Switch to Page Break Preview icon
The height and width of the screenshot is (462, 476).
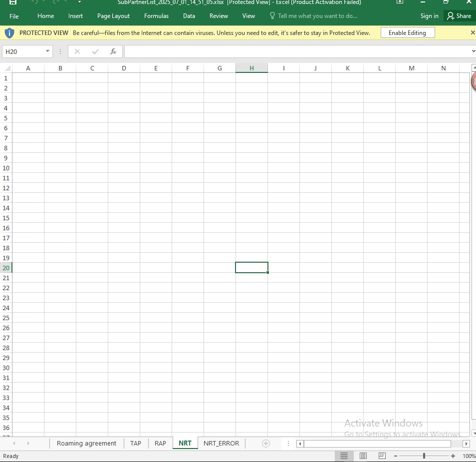click(382, 456)
